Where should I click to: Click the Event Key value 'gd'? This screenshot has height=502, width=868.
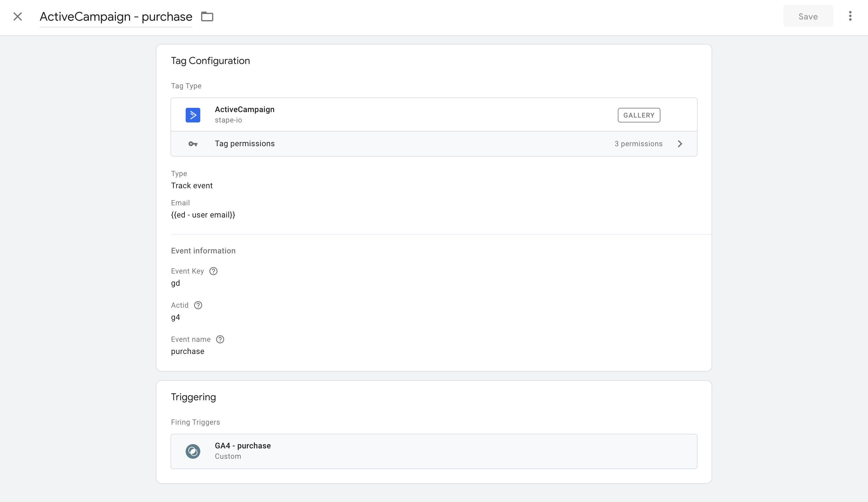[x=175, y=283]
